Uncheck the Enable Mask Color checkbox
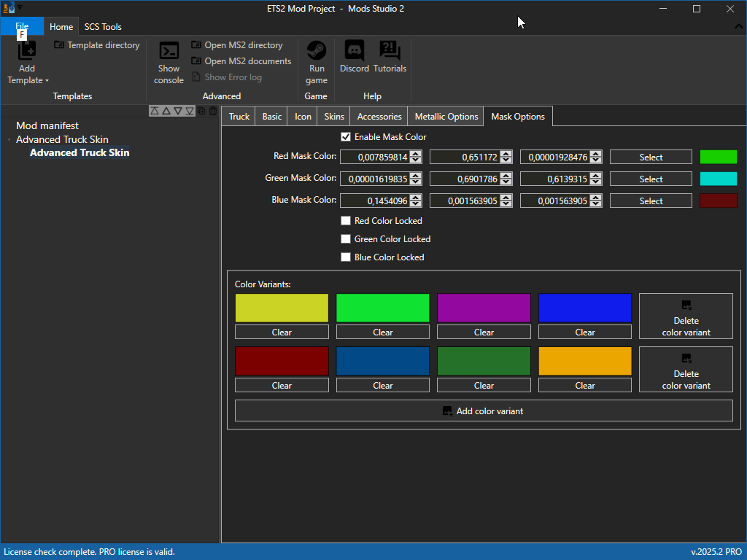Image resolution: width=747 pixels, height=560 pixels. click(346, 137)
